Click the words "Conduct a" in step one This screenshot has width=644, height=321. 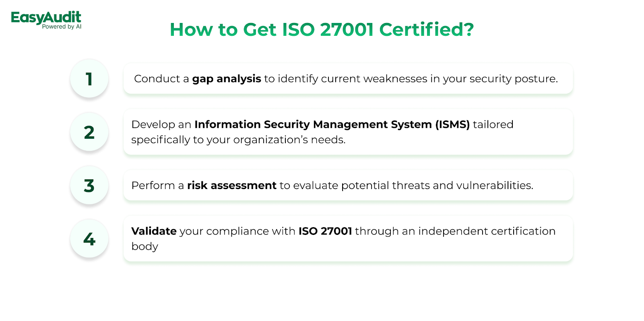[161, 79]
